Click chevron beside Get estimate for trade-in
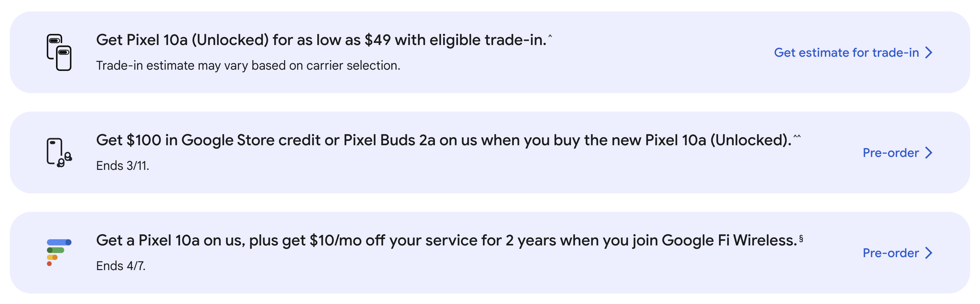The width and height of the screenshot is (980, 304). pyautogui.click(x=929, y=53)
